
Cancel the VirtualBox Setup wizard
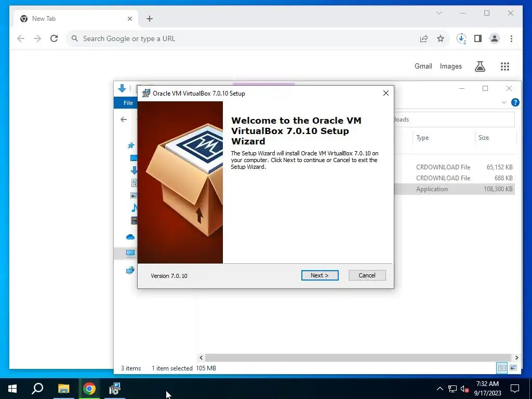(367, 275)
